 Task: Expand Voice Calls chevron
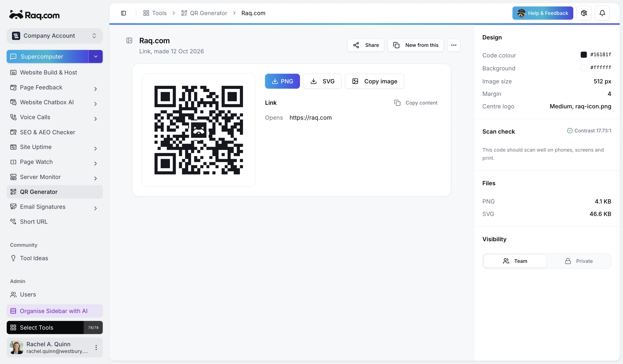95,119
